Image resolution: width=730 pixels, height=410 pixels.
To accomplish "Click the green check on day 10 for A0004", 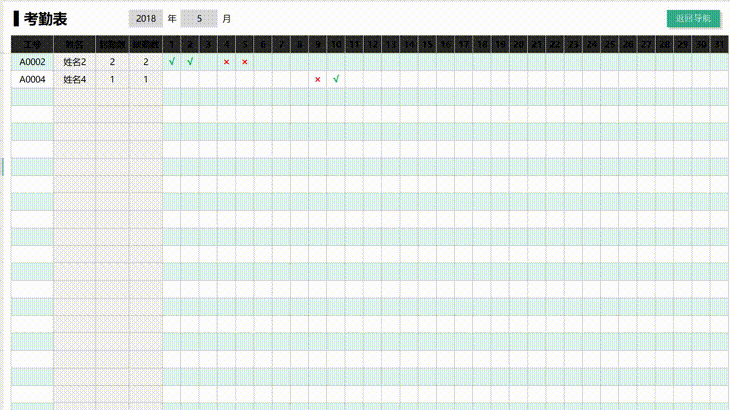I will [335, 79].
